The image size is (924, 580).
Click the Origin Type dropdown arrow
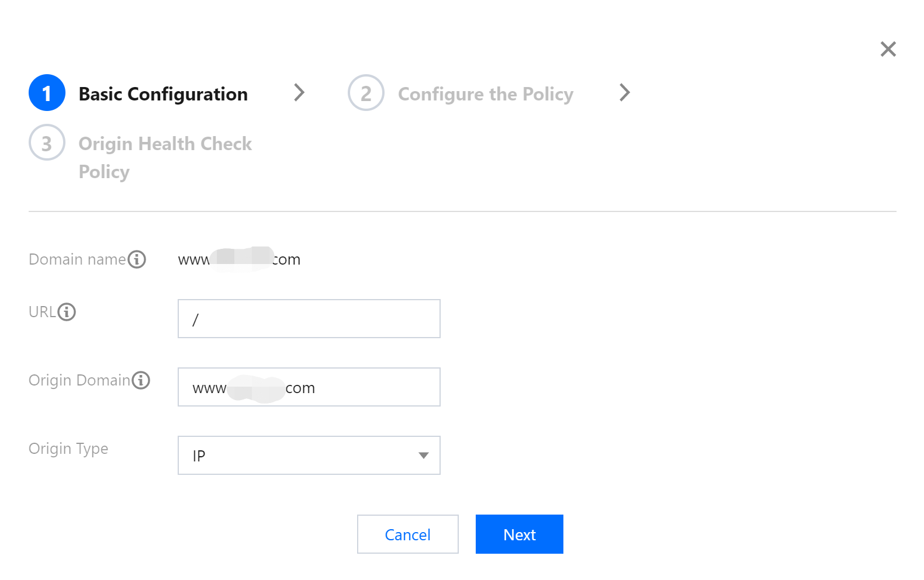tap(424, 456)
